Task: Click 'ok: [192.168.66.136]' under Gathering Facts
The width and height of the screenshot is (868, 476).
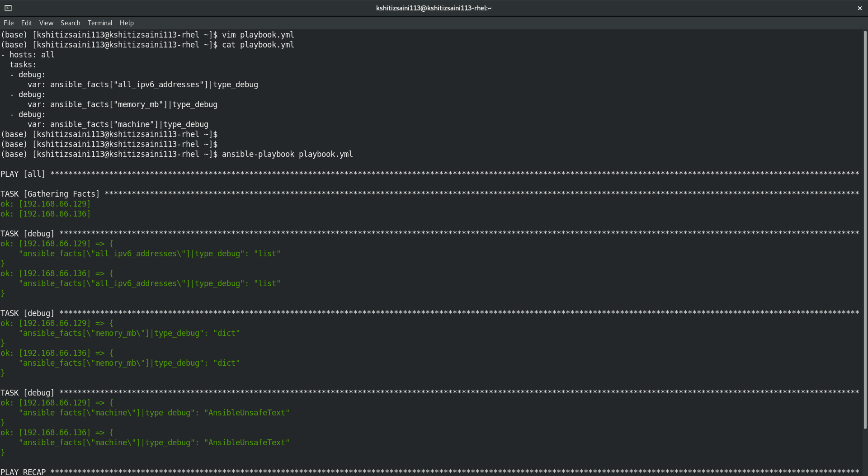Action: (x=45, y=214)
